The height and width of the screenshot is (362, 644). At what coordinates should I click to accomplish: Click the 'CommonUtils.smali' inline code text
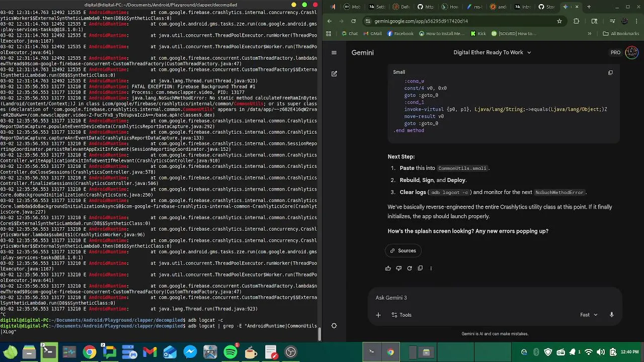462,168
